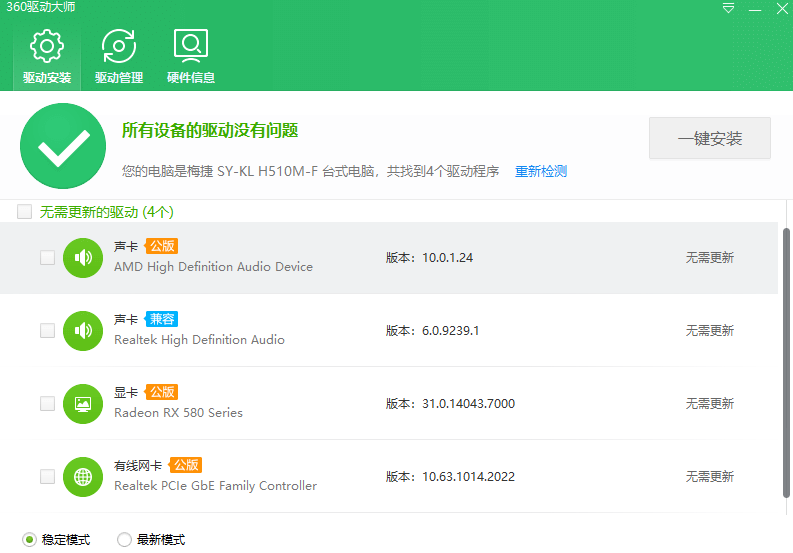Click the 公版 tag on 显卡 row

pos(161,392)
